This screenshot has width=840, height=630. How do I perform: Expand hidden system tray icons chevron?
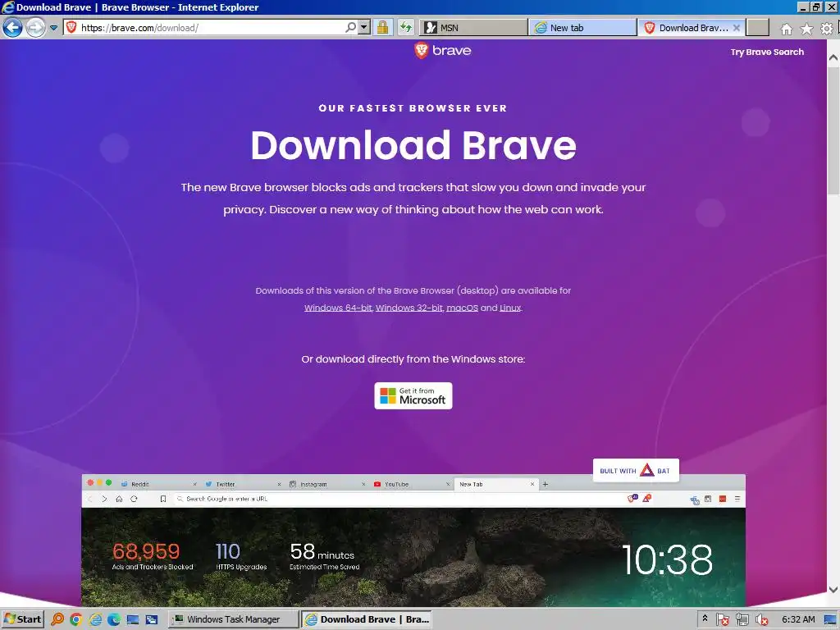click(x=705, y=619)
